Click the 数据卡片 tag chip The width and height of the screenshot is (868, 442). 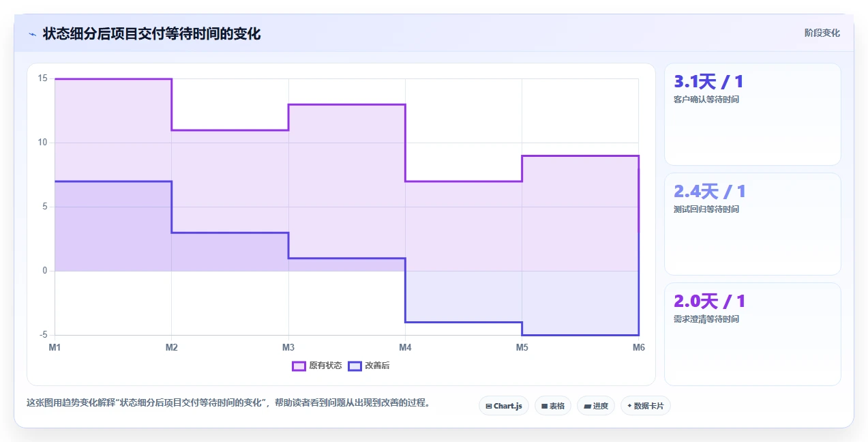click(x=646, y=406)
